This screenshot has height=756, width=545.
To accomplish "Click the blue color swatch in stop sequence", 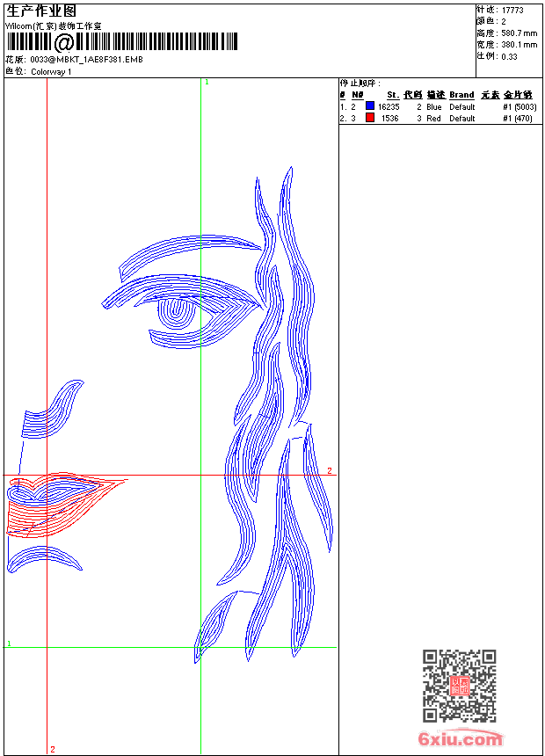I will (370, 106).
